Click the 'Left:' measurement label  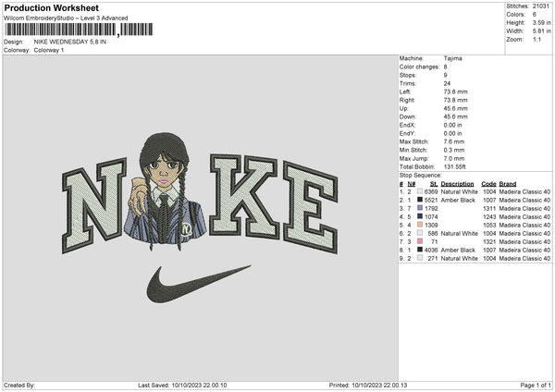coord(405,92)
